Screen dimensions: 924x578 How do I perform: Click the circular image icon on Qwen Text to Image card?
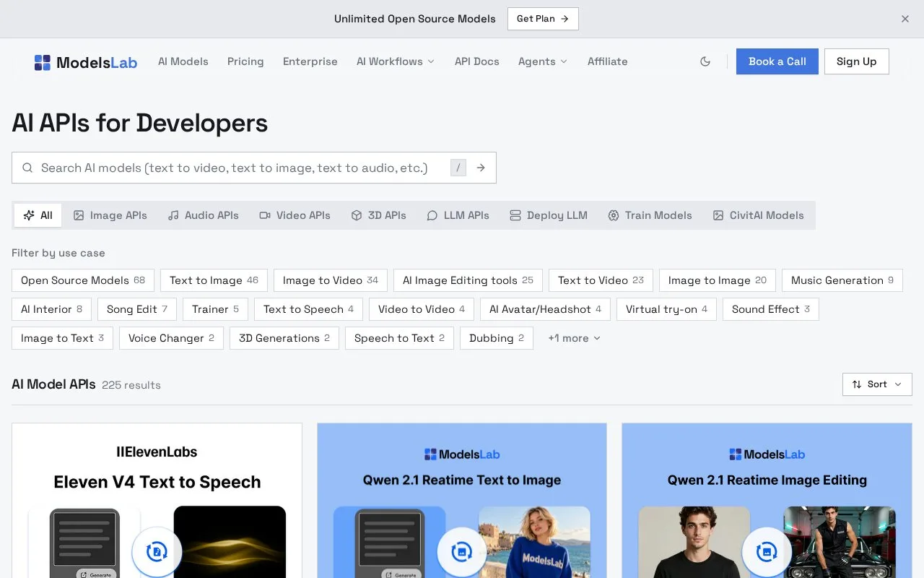coord(462,552)
